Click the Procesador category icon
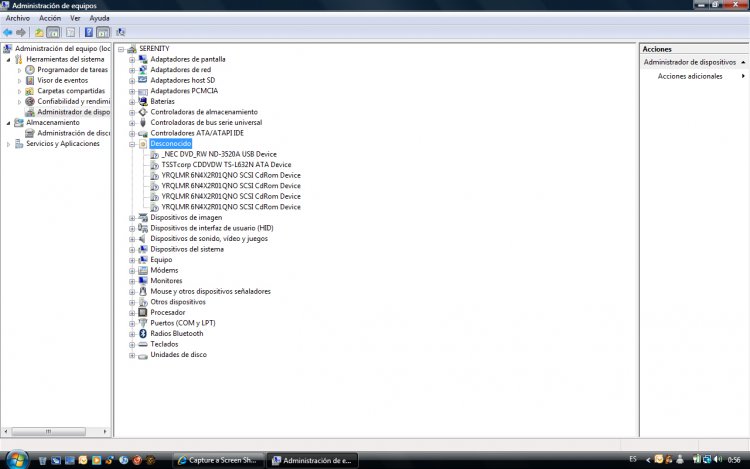The image size is (750, 469). pyautogui.click(x=143, y=312)
